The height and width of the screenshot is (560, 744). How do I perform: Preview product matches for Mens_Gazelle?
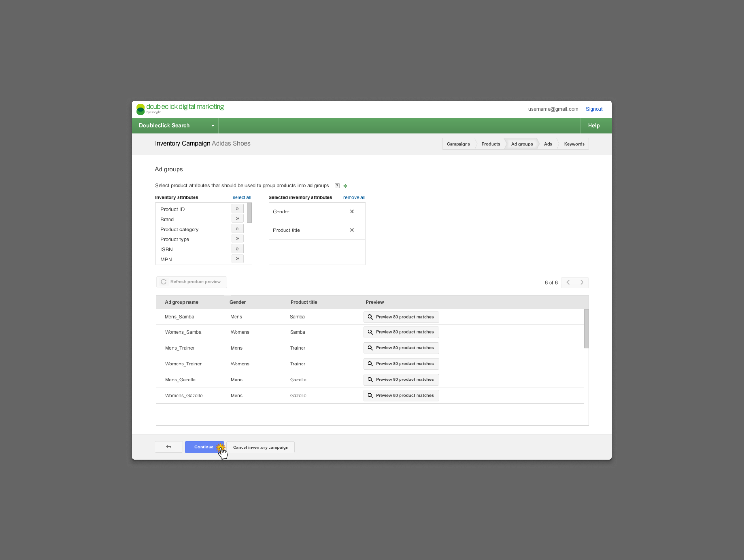click(401, 380)
